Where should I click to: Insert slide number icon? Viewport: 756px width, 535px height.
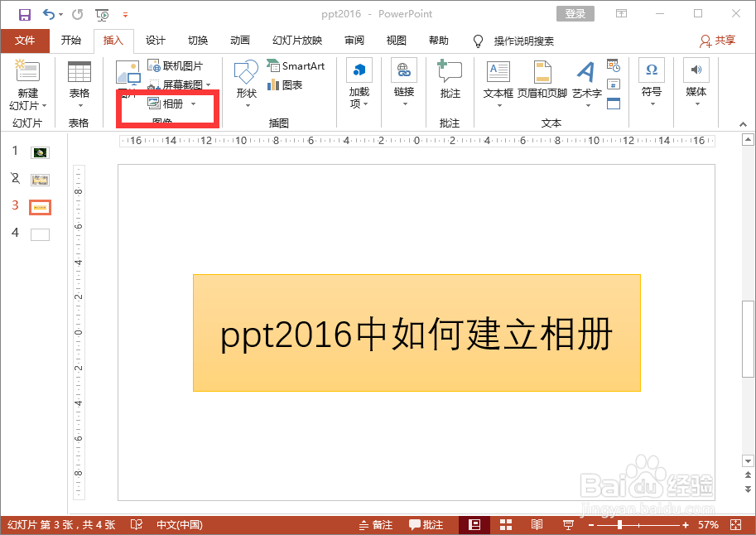(x=614, y=84)
